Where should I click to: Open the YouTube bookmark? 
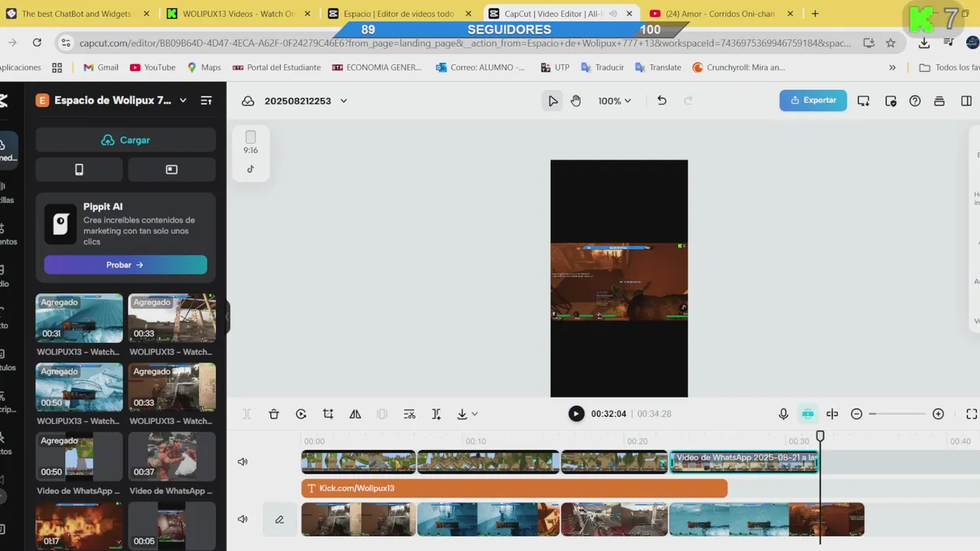tap(152, 67)
